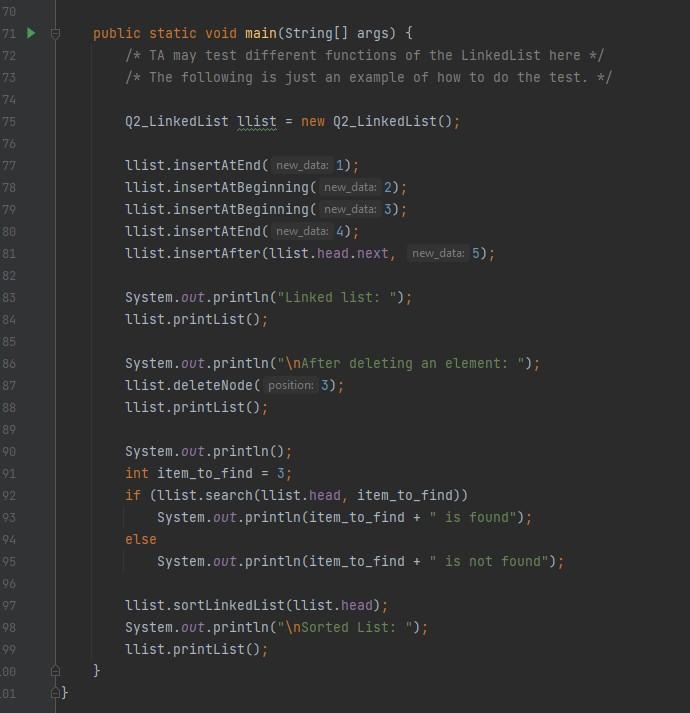The width and height of the screenshot is (690, 713).
Task: Click line number 97 in the gutter
Action: [x=8, y=606]
